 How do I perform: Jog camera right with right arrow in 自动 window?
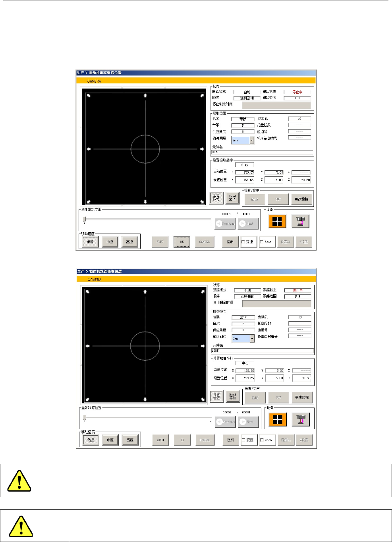(x=202, y=149)
